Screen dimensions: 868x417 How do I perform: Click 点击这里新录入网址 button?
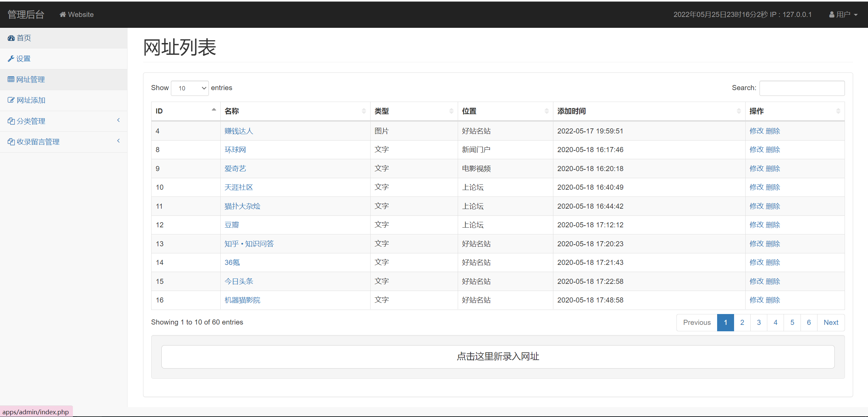498,357
